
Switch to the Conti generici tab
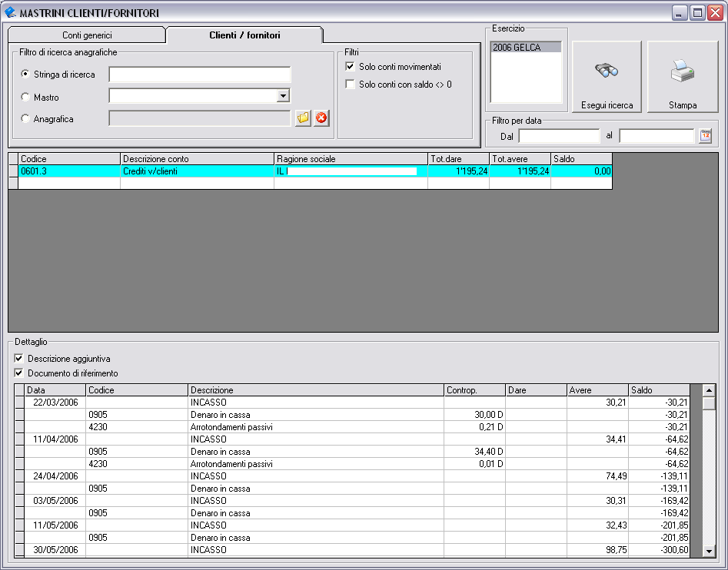pos(87,35)
